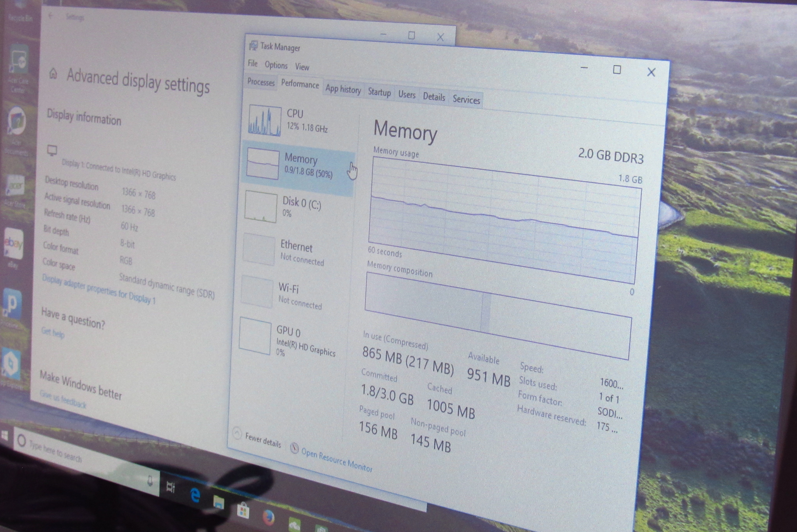Open the File menu in Task Manager
The height and width of the screenshot is (532, 797).
click(x=253, y=63)
